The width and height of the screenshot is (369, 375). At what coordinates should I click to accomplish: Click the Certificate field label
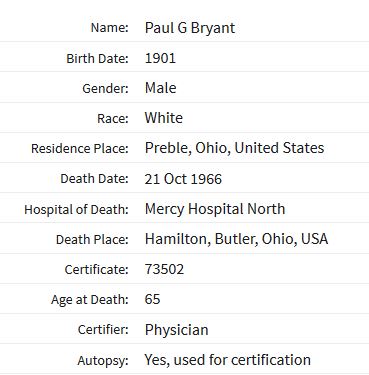(x=96, y=269)
